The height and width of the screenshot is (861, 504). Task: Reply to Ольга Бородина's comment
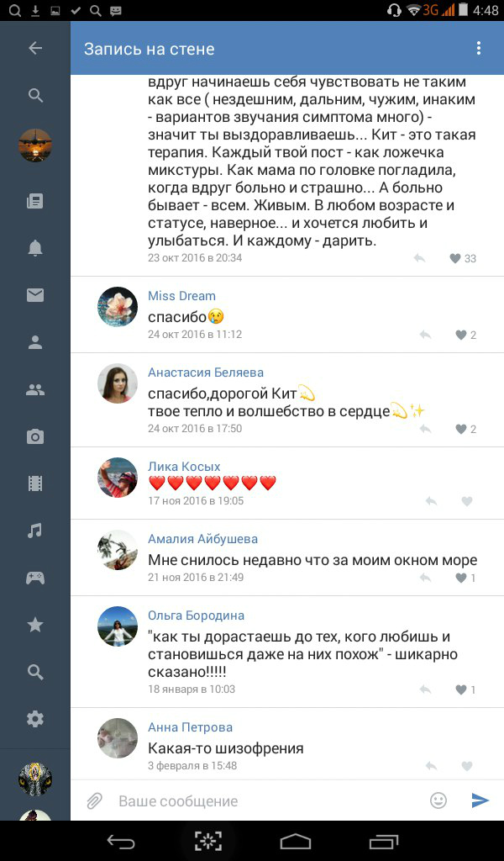click(x=425, y=689)
